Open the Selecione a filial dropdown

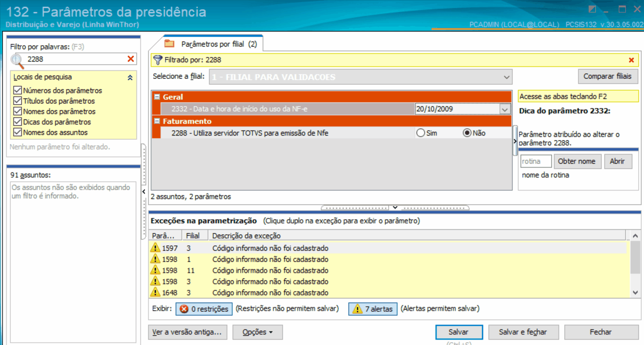click(506, 77)
